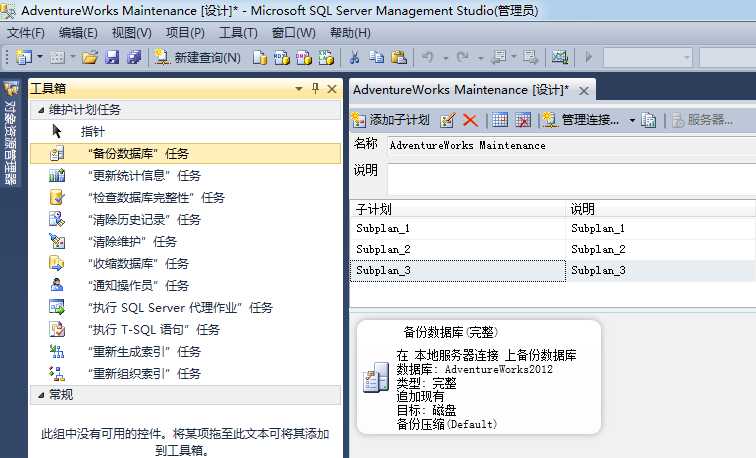This screenshot has width=756, height=458.
Task: Click the Open File folder icon
Action: pos(89,58)
